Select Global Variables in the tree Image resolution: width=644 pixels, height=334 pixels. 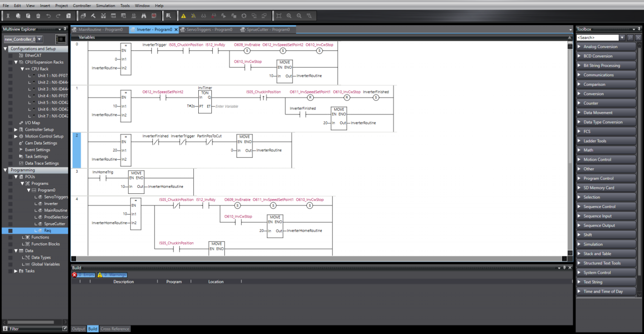click(x=45, y=264)
